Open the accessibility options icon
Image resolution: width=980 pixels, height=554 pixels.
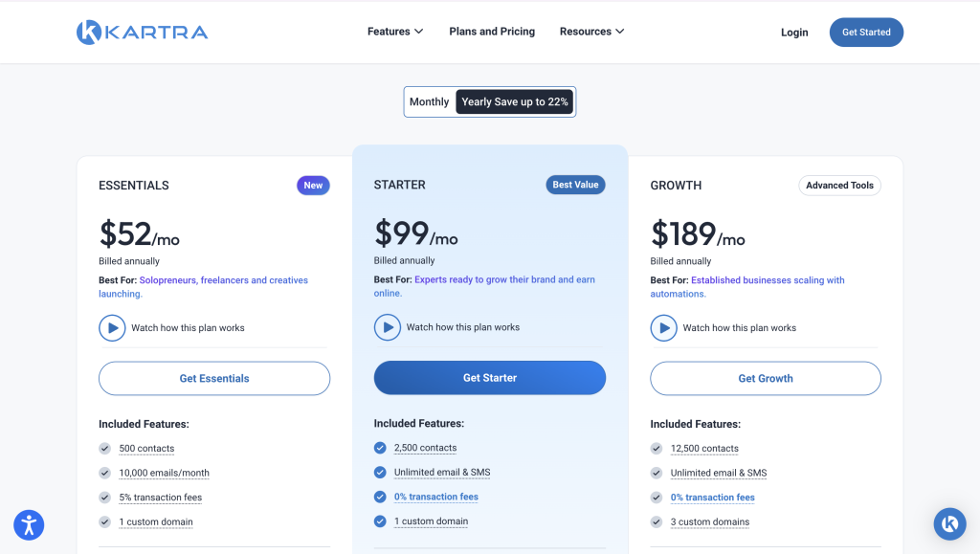pyautogui.click(x=29, y=525)
